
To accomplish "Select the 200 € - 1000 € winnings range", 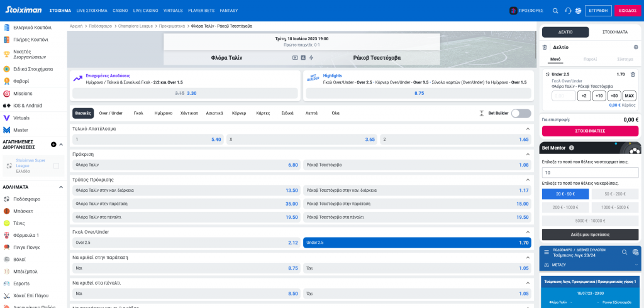I will 565,207.
